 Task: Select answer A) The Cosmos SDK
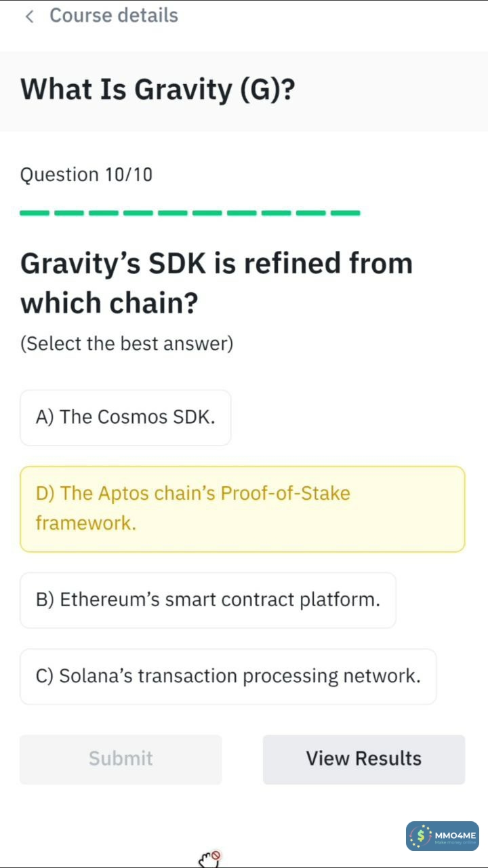point(125,417)
